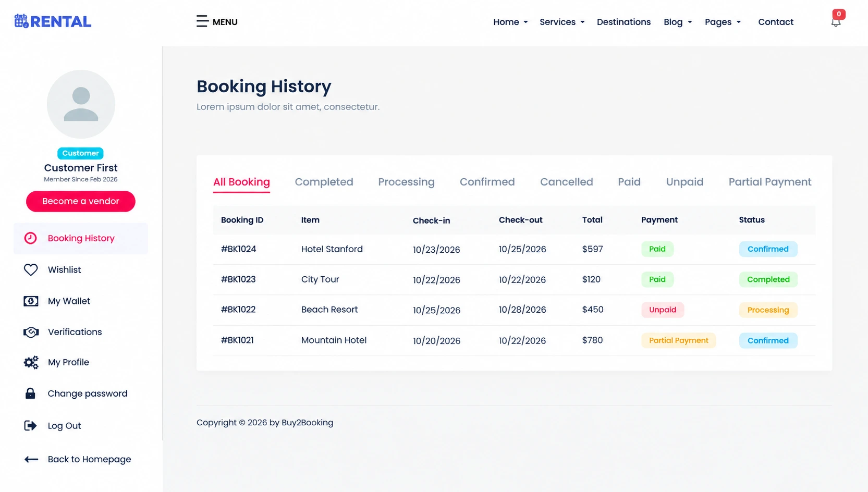Screen dimensions: 868x492
Task: Click the Become a vendor button
Action: click(x=81, y=201)
